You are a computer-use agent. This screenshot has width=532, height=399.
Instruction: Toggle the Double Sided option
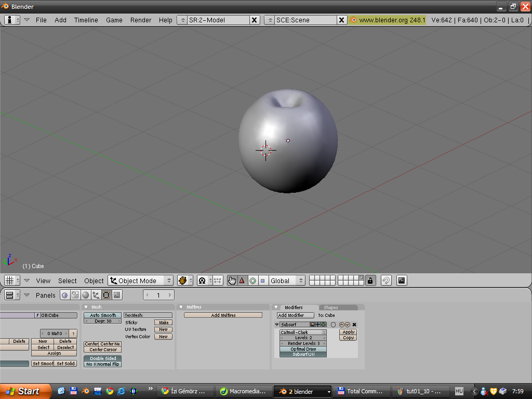pyautogui.click(x=103, y=358)
